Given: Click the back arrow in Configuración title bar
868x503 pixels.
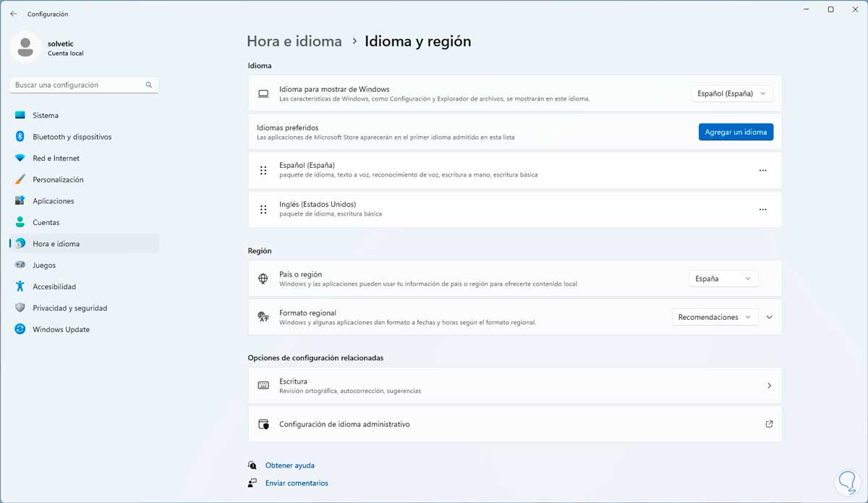Looking at the screenshot, I should pos(13,14).
